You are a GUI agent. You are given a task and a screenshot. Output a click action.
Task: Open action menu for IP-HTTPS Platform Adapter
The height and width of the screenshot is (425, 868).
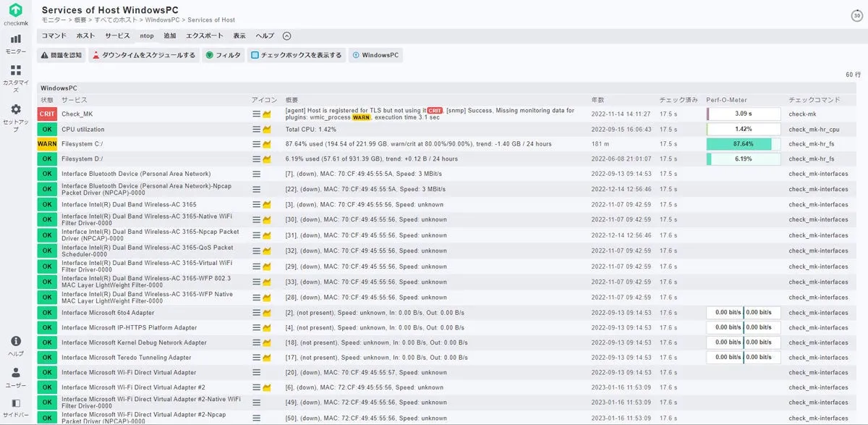pyautogui.click(x=256, y=327)
